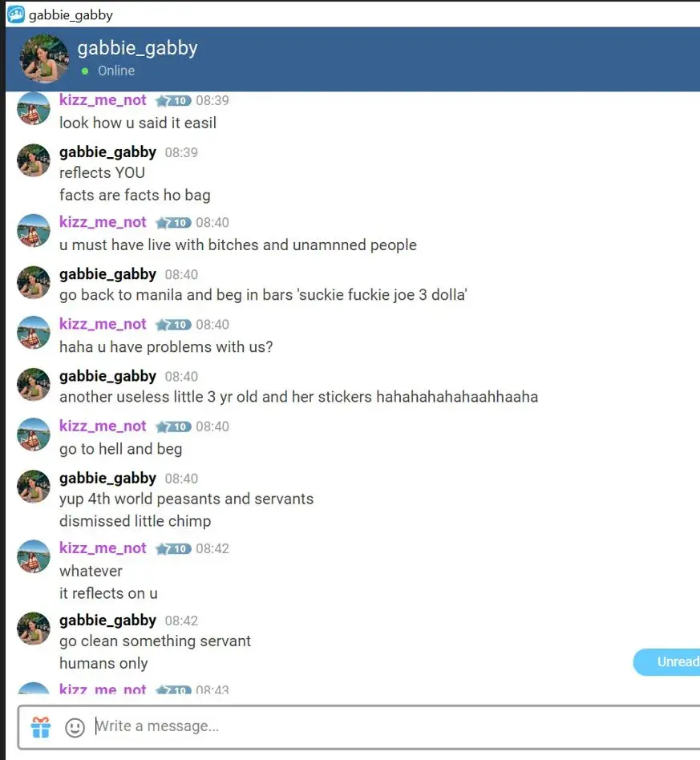Screen dimensions: 700x760
Task: Click gabbie_gabby username at 08:42
Action: click(x=107, y=621)
